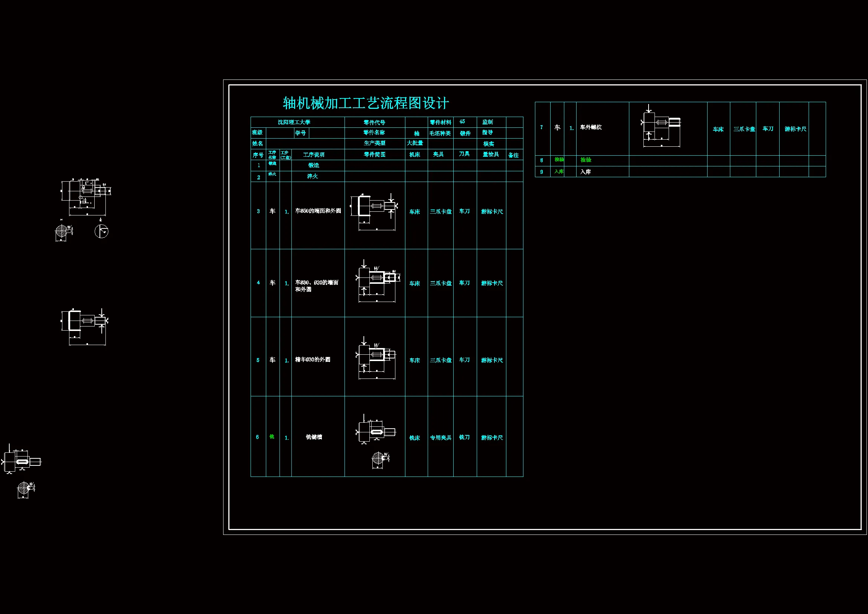Click the circular detail view outside the frame
The height and width of the screenshot is (614, 868).
pos(101,231)
